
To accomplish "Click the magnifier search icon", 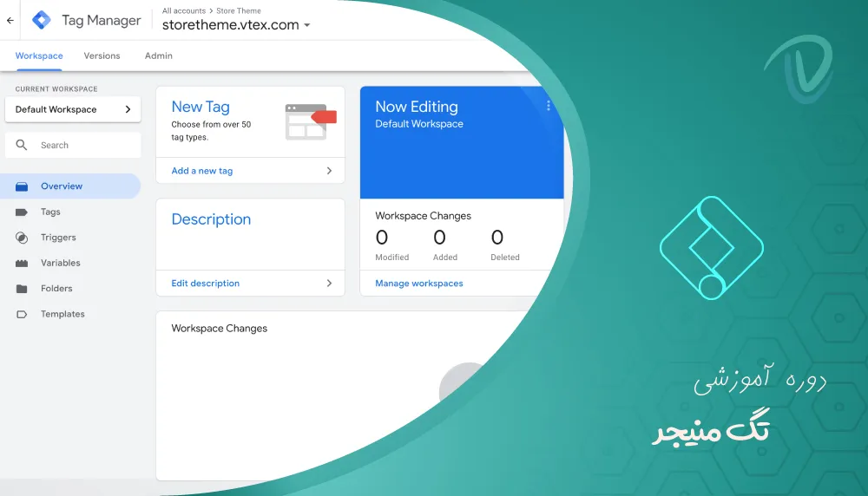I will coord(22,145).
